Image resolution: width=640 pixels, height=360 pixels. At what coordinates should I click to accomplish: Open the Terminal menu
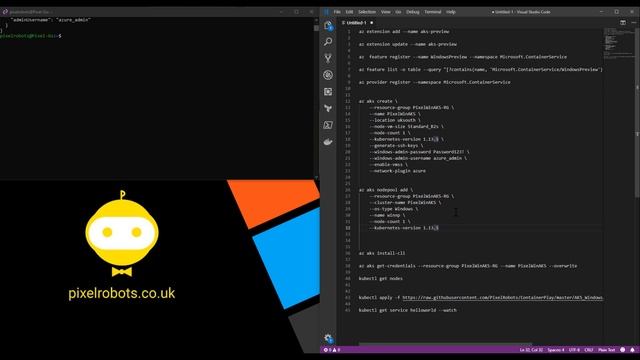[433, 12]
